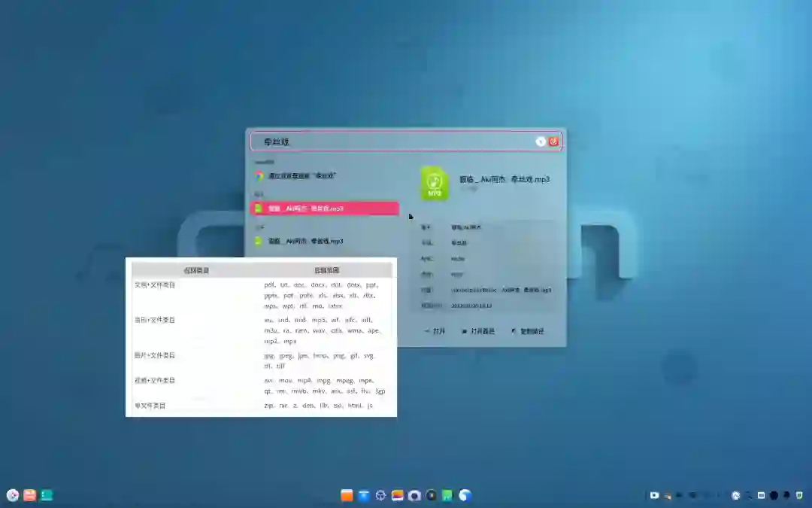Click the 复制路径 button
This screenshot has height=508, width=812.
(x=528, y=331)
